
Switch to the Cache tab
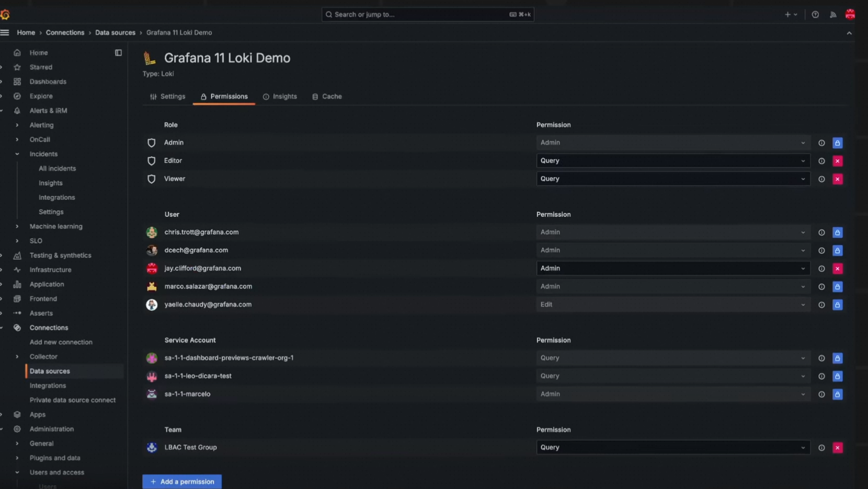point(327,97)
